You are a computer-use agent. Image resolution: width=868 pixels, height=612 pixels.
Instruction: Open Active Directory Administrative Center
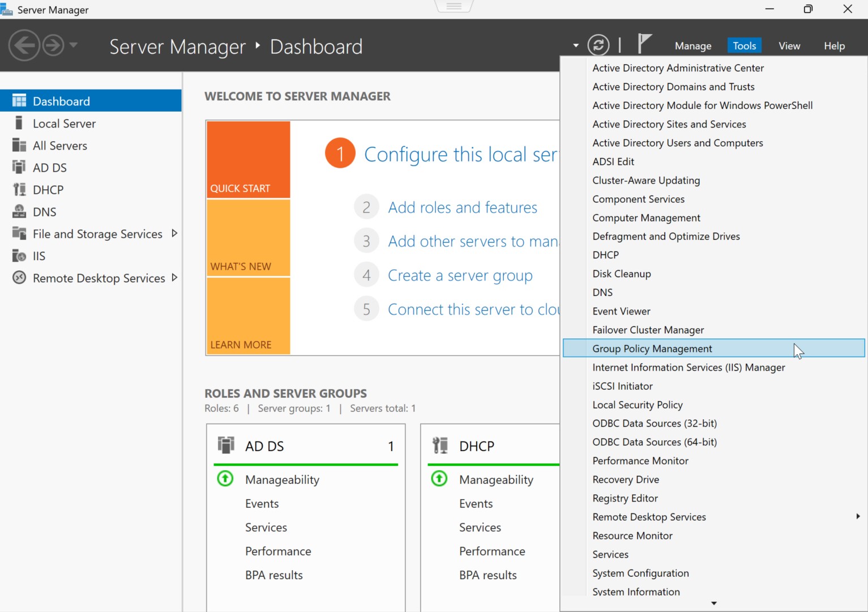pyautogui.click(x=714, y=68)
